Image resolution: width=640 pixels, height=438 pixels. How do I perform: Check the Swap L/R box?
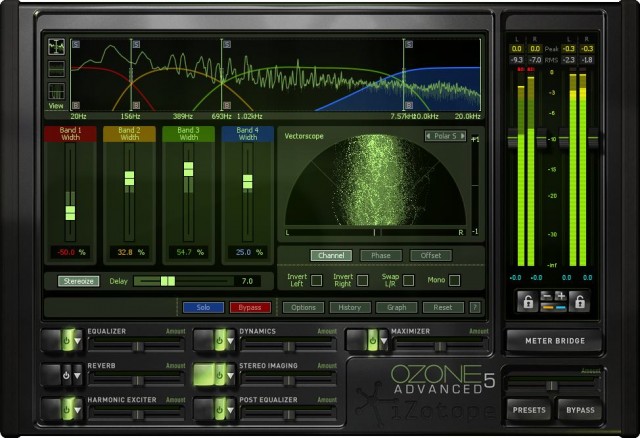pos(409,281)
